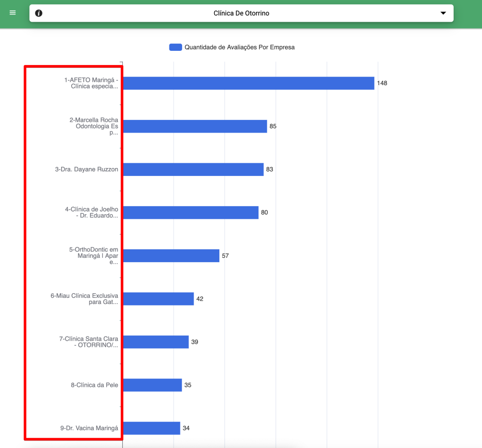Toggle the blue legend color swatch
Image resolution: width=482 pixels, height=448 pixels.
[x=176, y=47]
